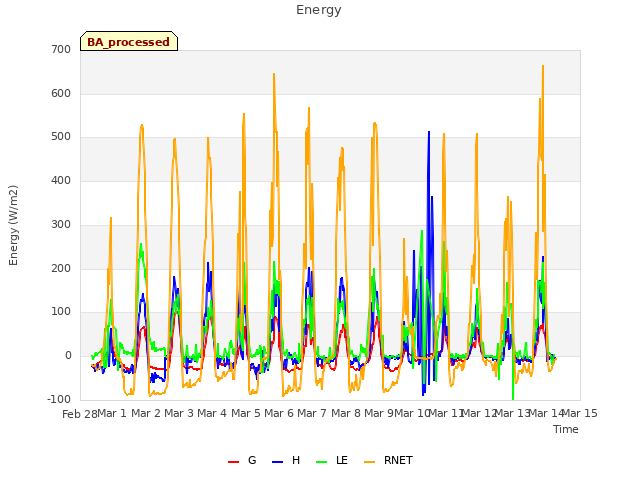
Task: Click the Time axis label
Action: (566, 429)
